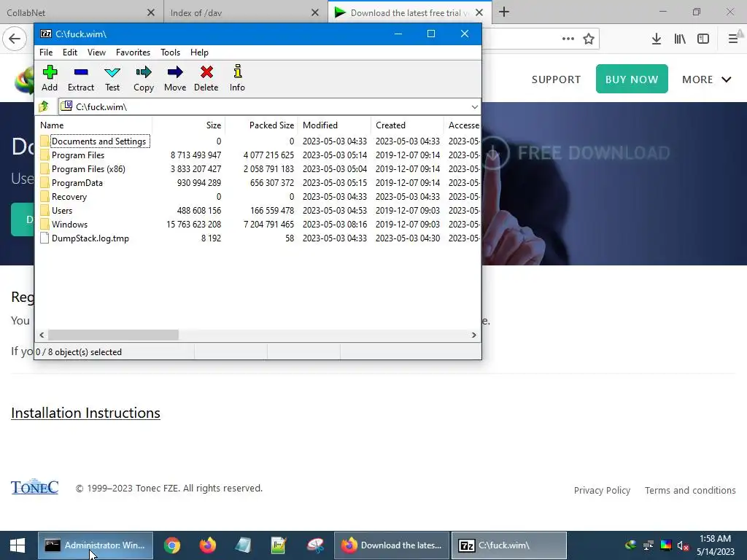Select the Documents and Settings folder
Image resolution: width=747 pixels, height=560 pixels.
tap(98, 141)
